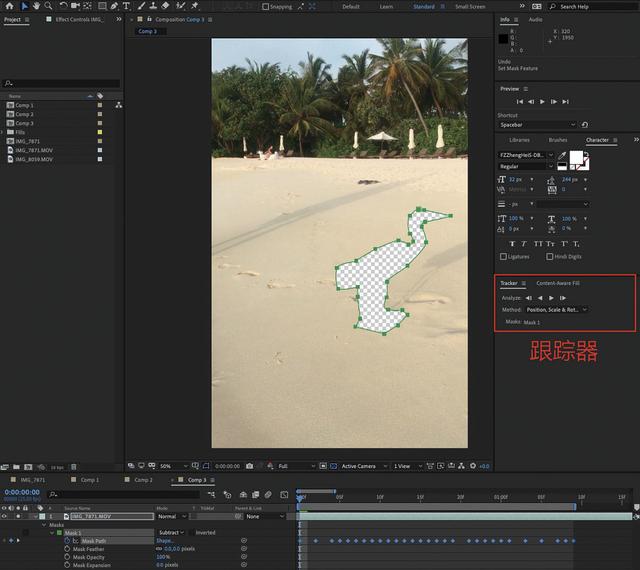Open the Spacebar shortcut dropdown
Viewport: 640px width, 570px height.
coord(537,125)
